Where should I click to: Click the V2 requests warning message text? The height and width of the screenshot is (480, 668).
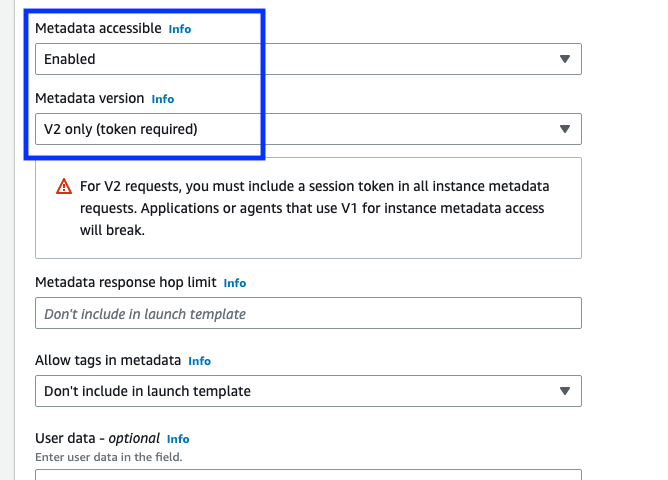coord(314,208)
